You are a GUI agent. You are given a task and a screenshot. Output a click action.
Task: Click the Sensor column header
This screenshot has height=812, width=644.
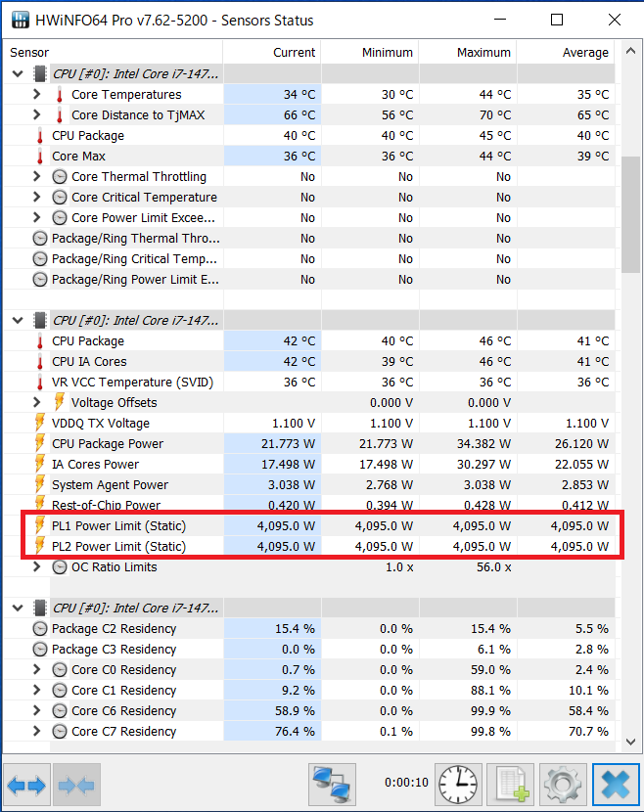(x=114, y=52)
